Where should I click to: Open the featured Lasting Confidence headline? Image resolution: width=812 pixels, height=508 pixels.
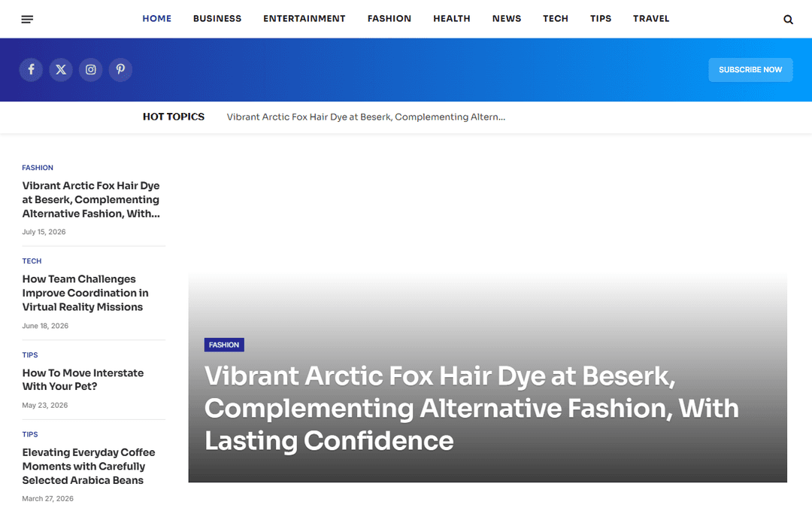point(471,408)
